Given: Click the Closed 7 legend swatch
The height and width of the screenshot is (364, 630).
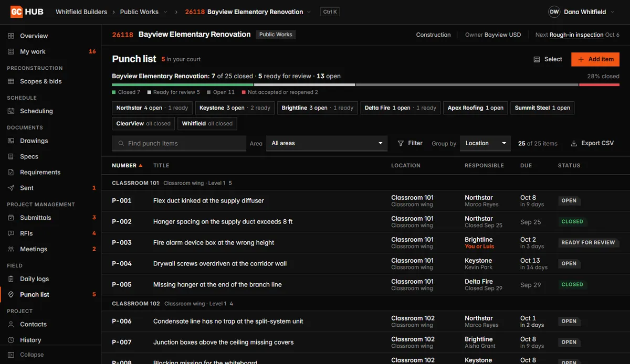Looking at the screenshot, I should [x=114, y=92].
